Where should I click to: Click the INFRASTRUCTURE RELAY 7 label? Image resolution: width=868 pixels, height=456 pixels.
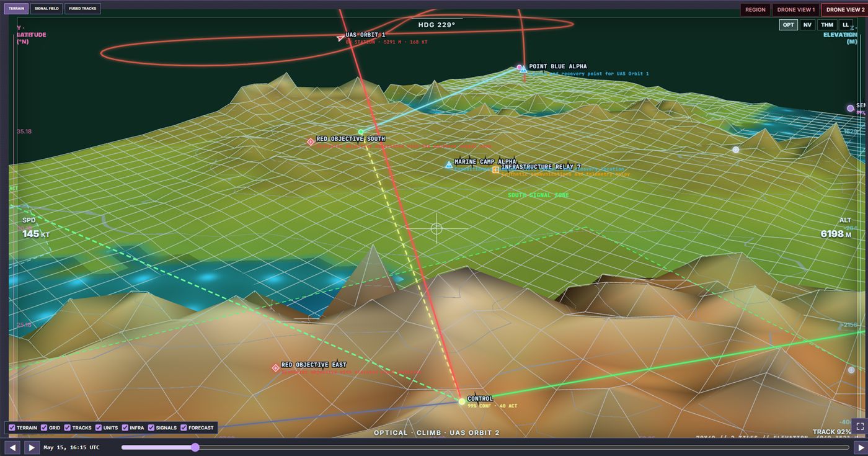541,167
